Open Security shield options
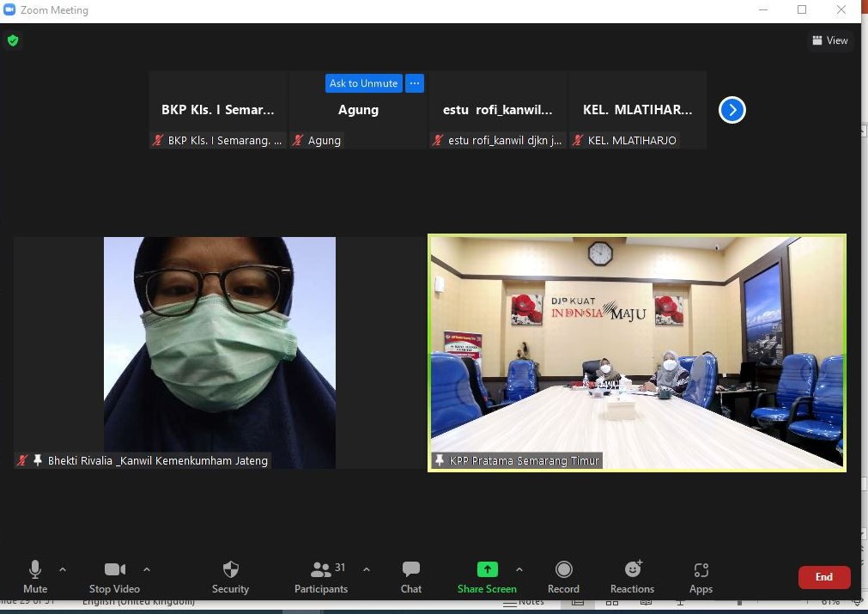Viewport: 868px width, 614px height. [x=230, y=575]
